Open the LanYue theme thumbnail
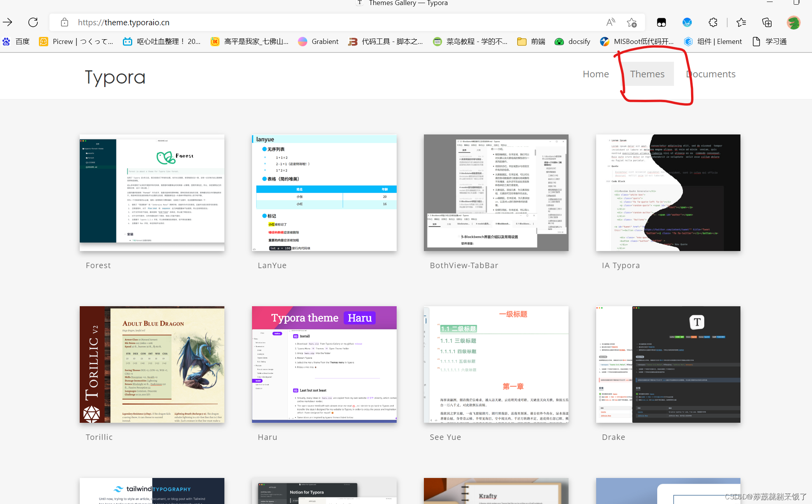Image resolution: width=812 pixels, height=504 pixels. 324,193
